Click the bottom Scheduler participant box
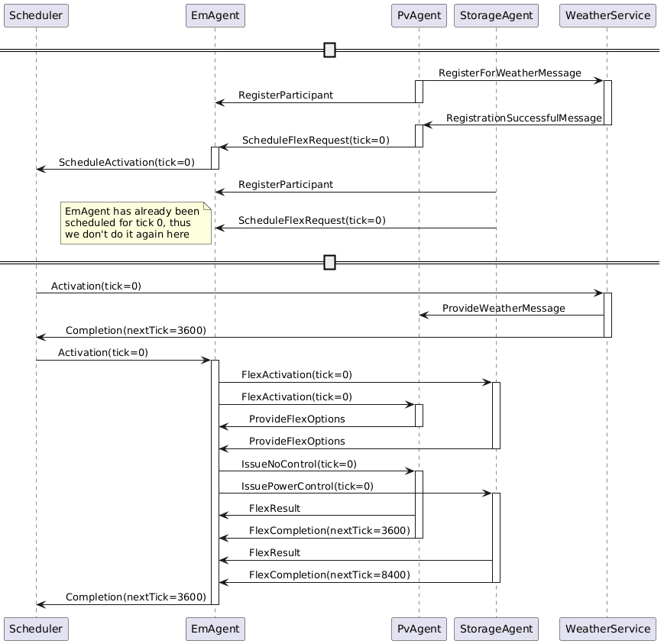 (x=36, y=629)
